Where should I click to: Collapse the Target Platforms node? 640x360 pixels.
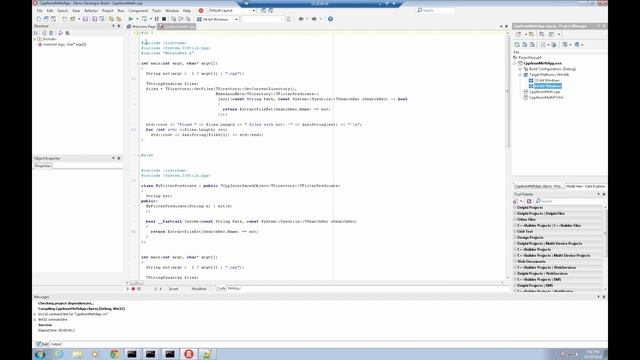[520, 75]
